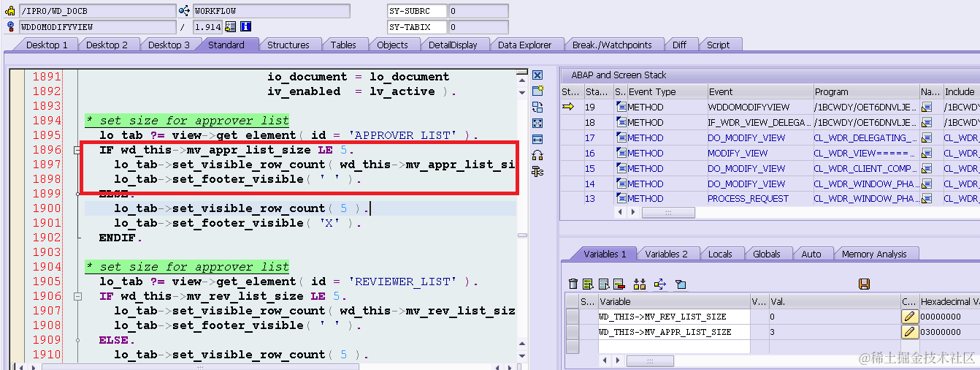Click the blue arrows icon in Variables toolbar
980x370 pixels.
(660, 284)
